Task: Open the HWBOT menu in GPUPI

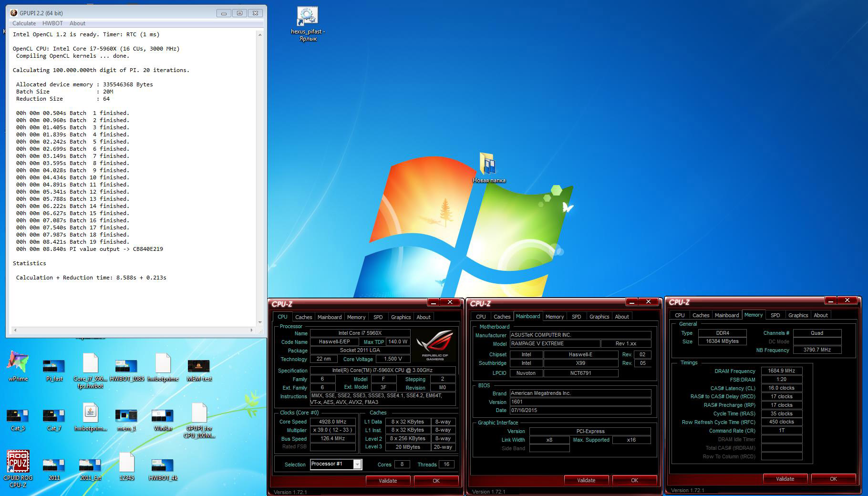Action: coord(52,23)
